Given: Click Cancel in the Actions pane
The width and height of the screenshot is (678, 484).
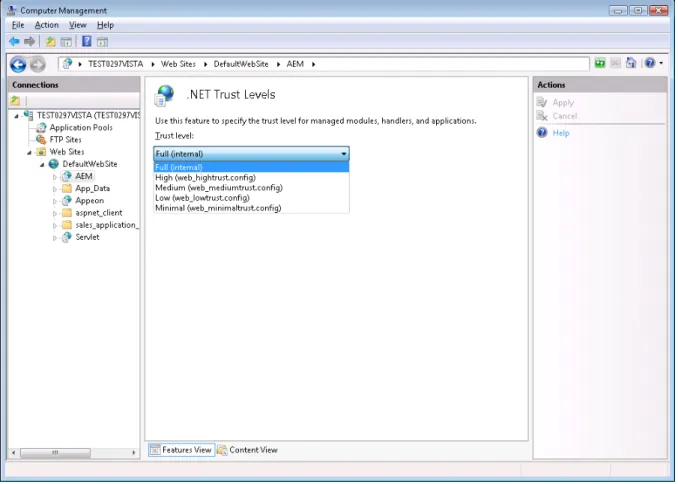Looking at the screenshot, I should click(565, 116).
